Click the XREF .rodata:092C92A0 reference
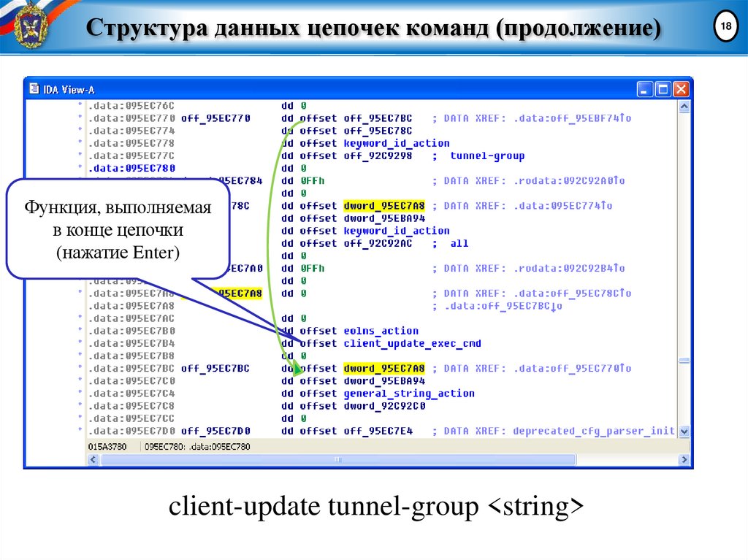The image size is (748, 560). (568, 180)
